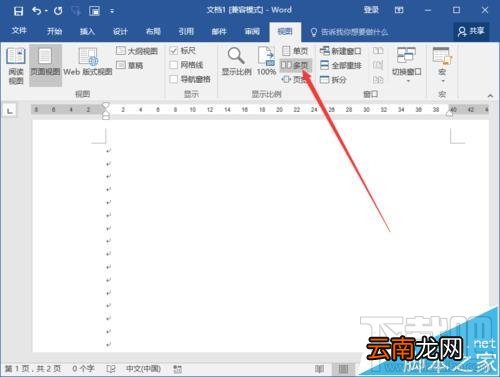Click page count 第1页，共2页
The height and width of the screenshot is (377, 500).
click(33, 368)
